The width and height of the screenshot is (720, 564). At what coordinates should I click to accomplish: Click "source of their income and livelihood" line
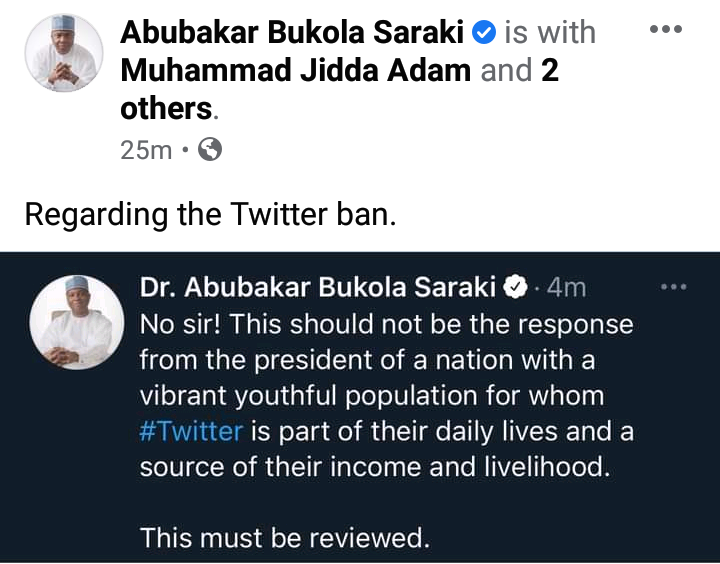(x=374, y=467)
